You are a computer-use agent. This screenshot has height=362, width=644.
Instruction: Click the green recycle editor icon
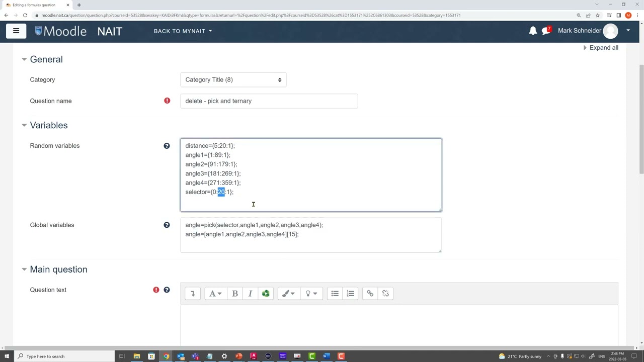tap(266, 294)
